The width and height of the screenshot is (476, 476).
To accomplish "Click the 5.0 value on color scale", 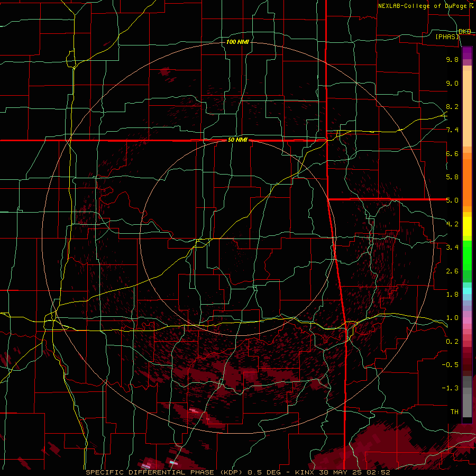I will tap(452, 200).
